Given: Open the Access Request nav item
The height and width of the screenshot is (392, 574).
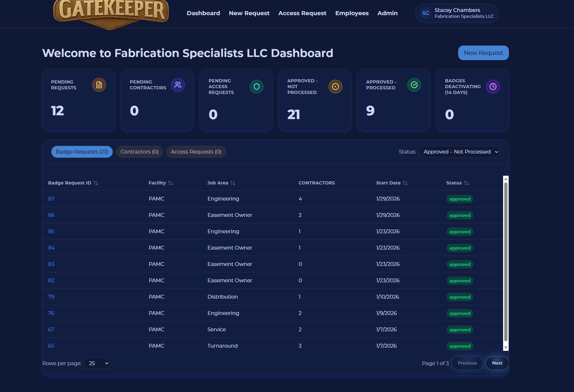Looking at the screenshot, I should [302, 13].
